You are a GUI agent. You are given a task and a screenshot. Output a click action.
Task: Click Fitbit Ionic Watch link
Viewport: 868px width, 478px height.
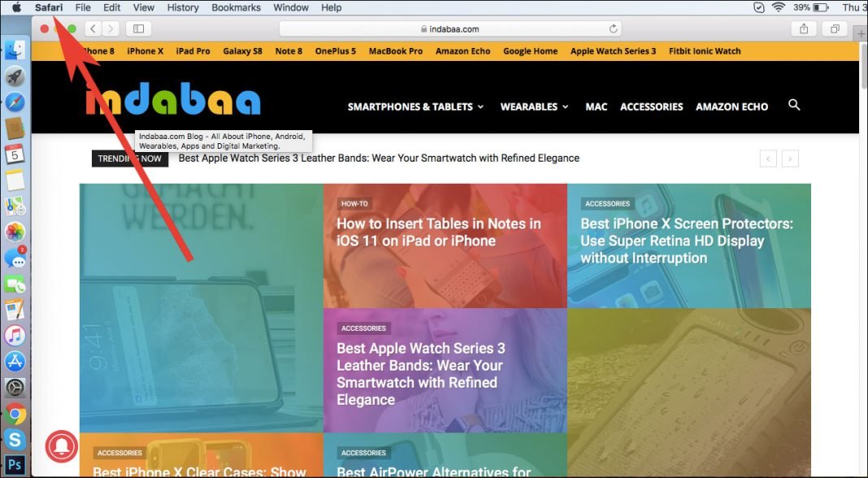click(x=705, y=51)
